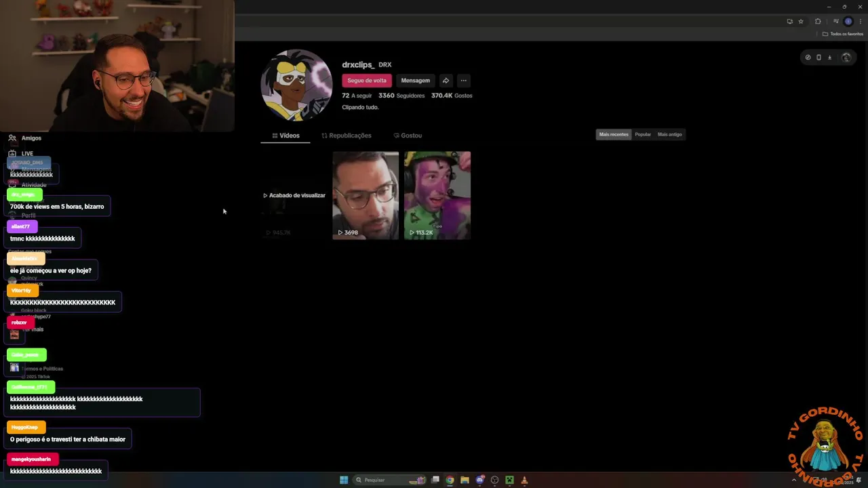Sort videos by Popular
868x488 pixels.
643,134
